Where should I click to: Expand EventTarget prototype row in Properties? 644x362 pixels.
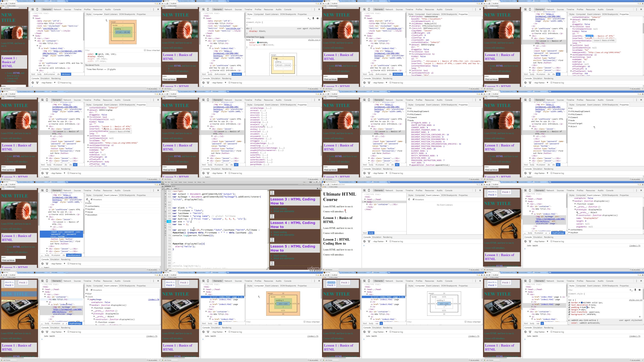[x=569, y=123]
